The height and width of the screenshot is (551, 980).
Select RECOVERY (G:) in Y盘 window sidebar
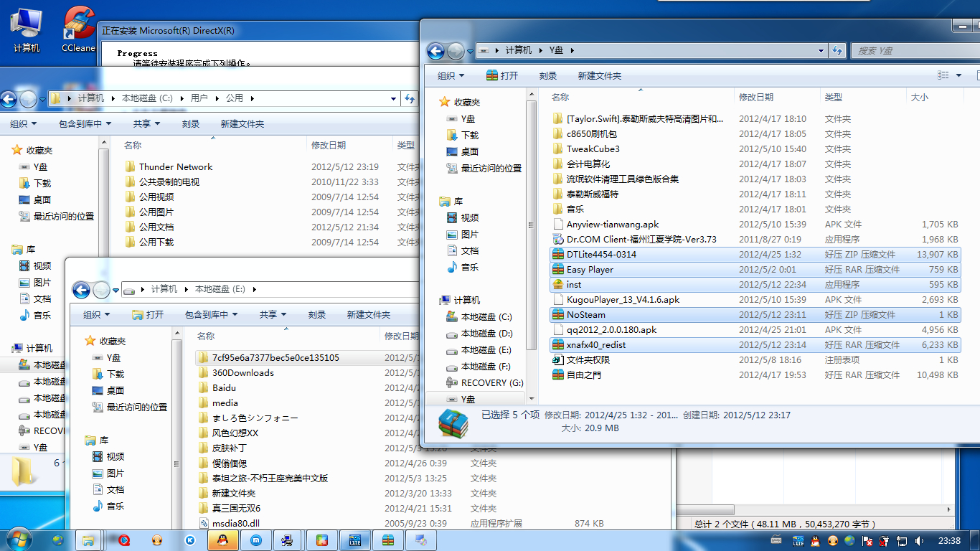coord(485,382)
